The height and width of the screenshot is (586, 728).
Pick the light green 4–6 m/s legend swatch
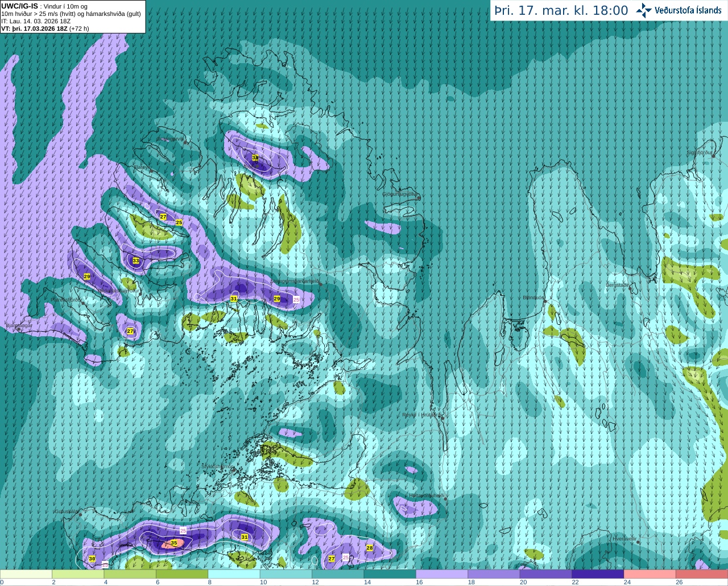[x=130, y=575]
